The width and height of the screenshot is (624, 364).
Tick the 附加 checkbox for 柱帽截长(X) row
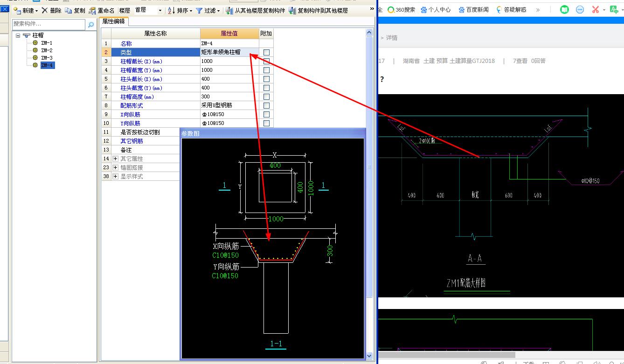tap(266, 61)
